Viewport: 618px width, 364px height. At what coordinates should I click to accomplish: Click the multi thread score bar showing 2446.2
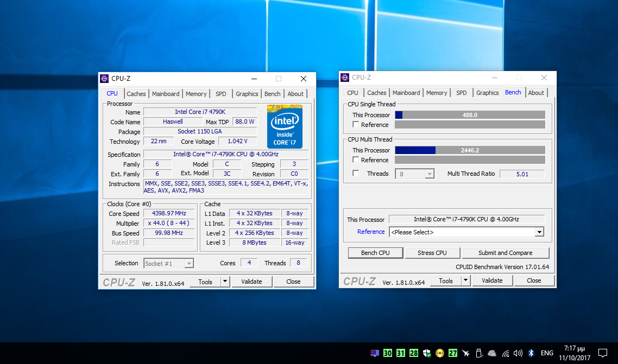[470, 150]
